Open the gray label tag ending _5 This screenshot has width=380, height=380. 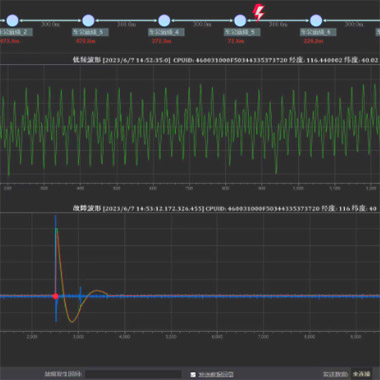coord(242,32)
